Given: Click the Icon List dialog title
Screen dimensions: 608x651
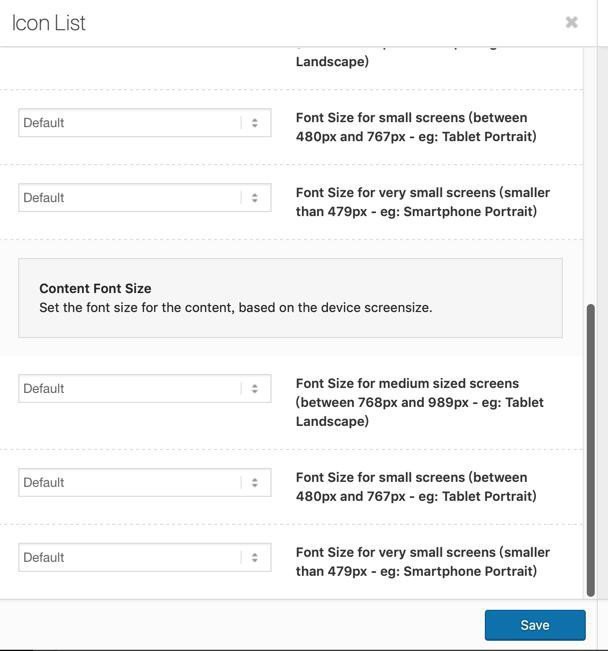Looking at the screenshot, I should [49, 23].
